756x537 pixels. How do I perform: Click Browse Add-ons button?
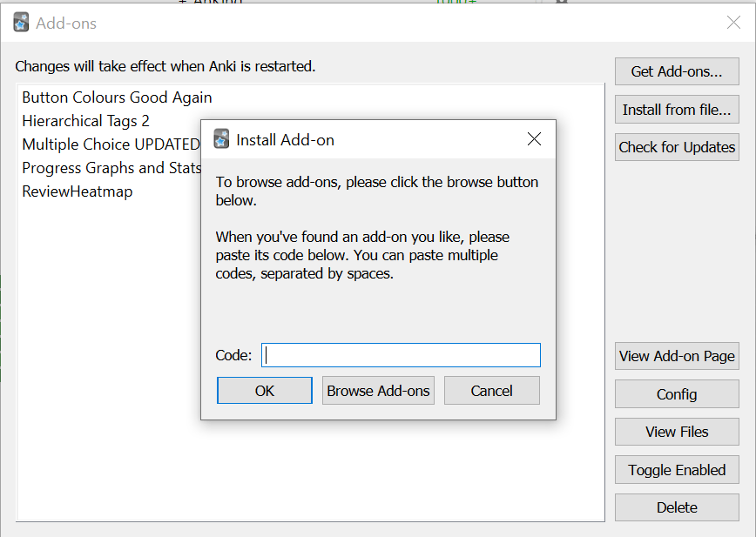tap(378, 391)
